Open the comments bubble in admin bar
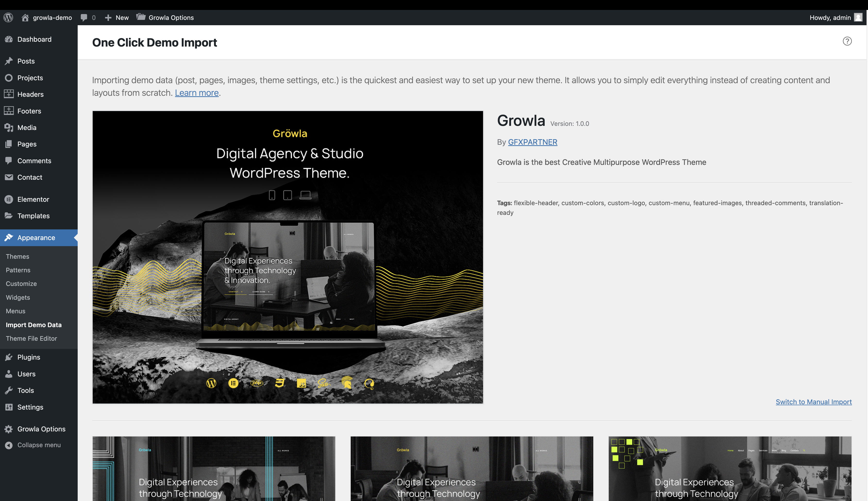 (84, 17)
